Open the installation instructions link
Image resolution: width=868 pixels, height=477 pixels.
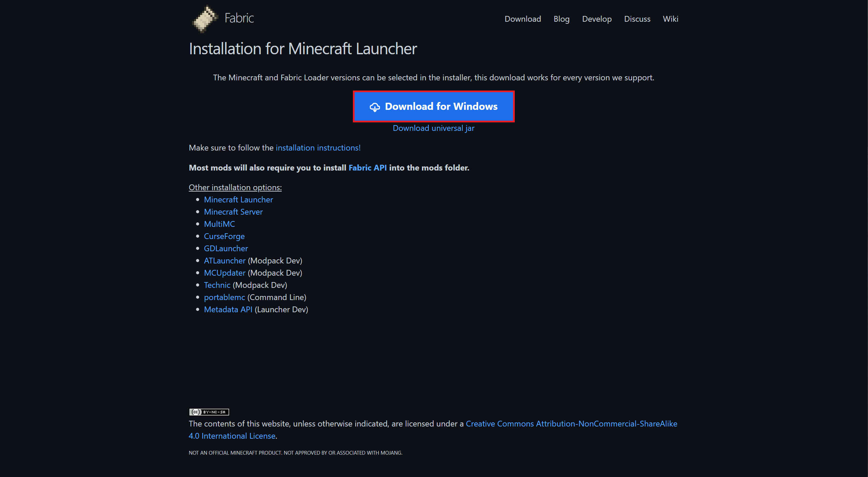[x=318, y=148]
